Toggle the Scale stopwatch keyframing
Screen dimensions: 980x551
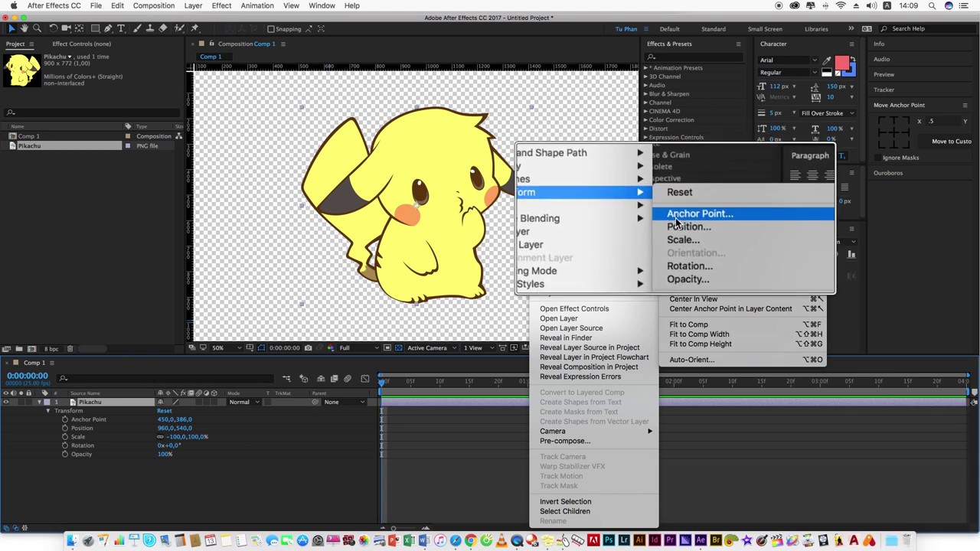65,436
